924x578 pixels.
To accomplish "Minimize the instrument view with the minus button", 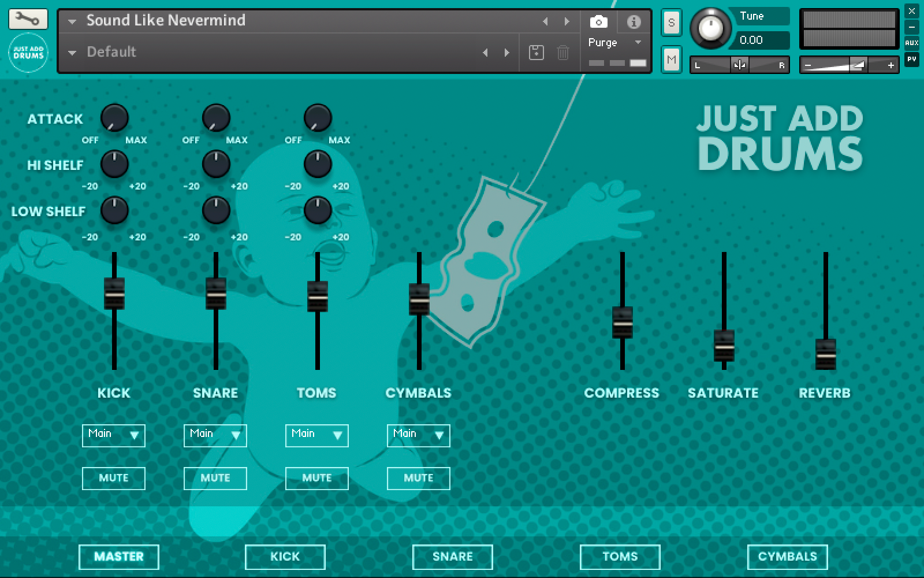I will [x=912, y=27].
